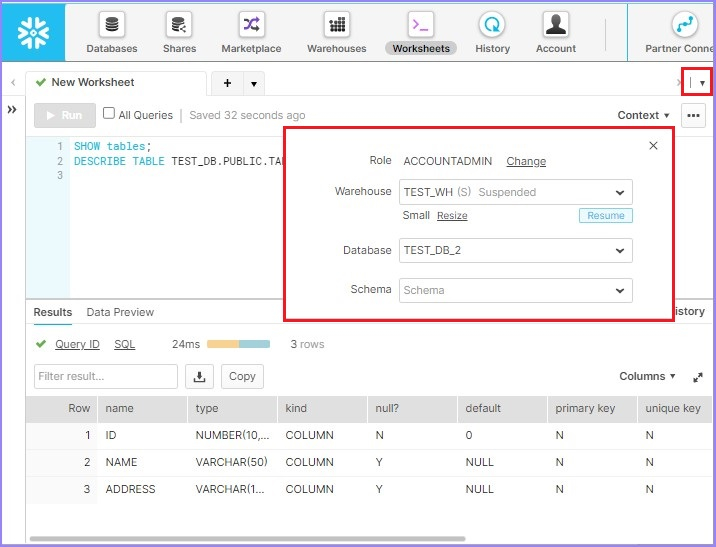Viewport: 716px width, 547px height.
Task: Open the Shares page
Action: pyautogui.click(x=179, y=32)
